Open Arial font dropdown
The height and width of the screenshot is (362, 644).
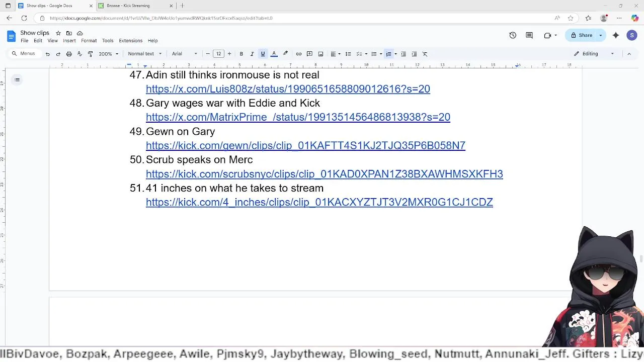pos(185,54)
